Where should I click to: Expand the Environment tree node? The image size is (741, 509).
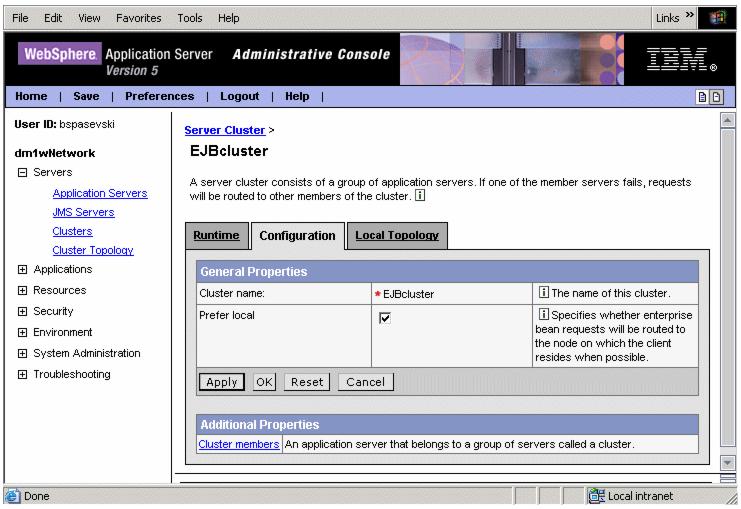(x=22, y=332)
